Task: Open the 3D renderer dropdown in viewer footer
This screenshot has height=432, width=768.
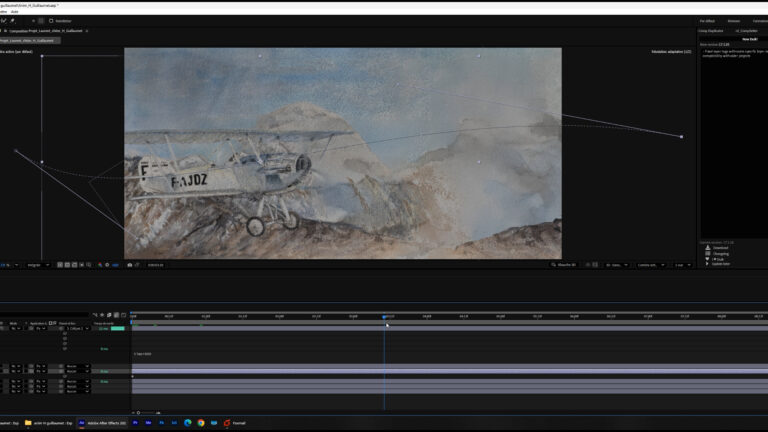Action: [x=617, y=265]
